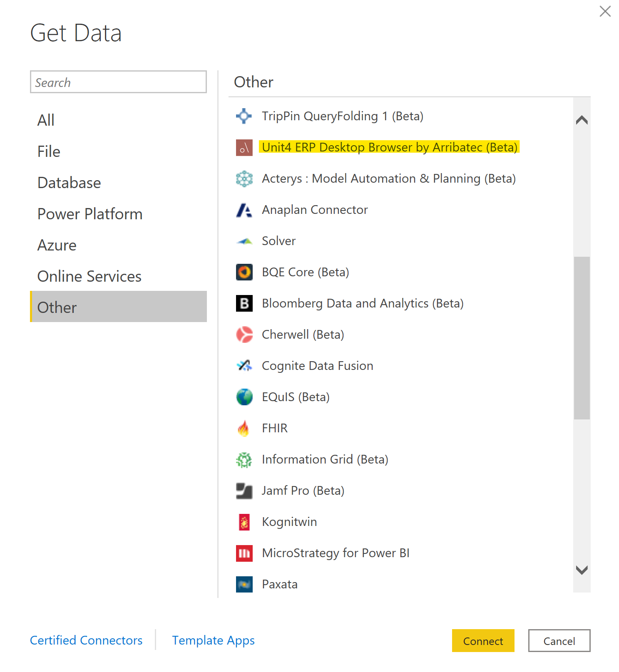Select the Other category
619x672 pixels.
(118, 307)
